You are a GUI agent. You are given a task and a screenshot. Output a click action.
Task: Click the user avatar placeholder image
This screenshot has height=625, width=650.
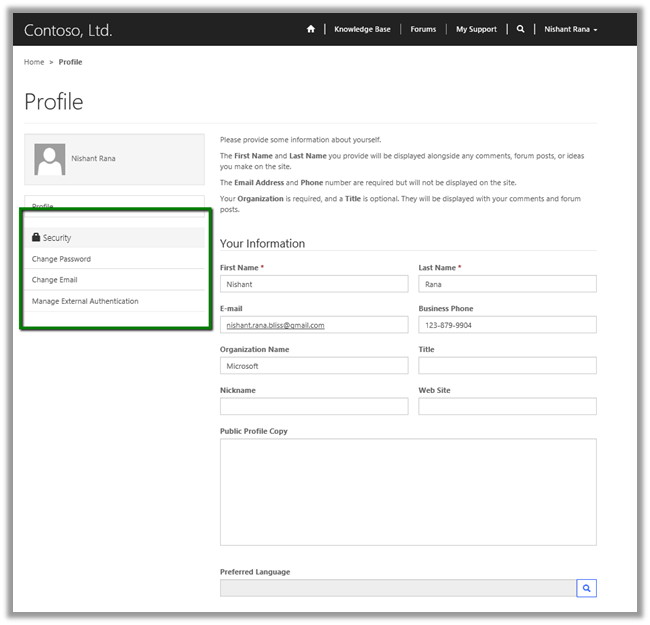(x=50, y=159)
